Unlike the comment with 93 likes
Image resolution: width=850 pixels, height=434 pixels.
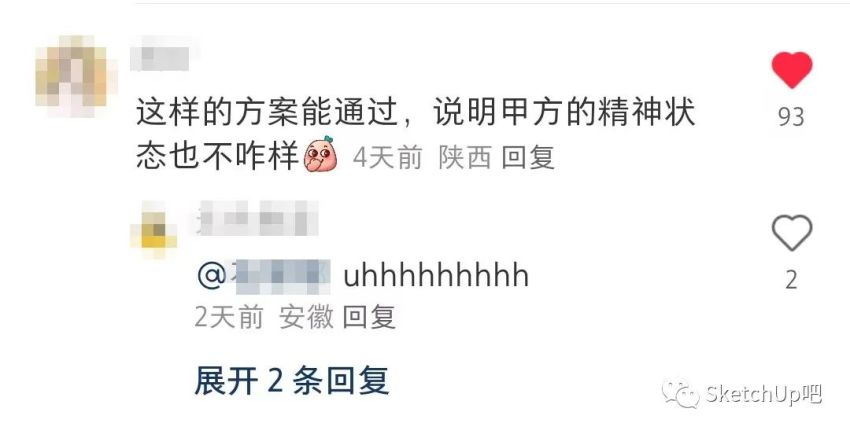click(792, 70)
